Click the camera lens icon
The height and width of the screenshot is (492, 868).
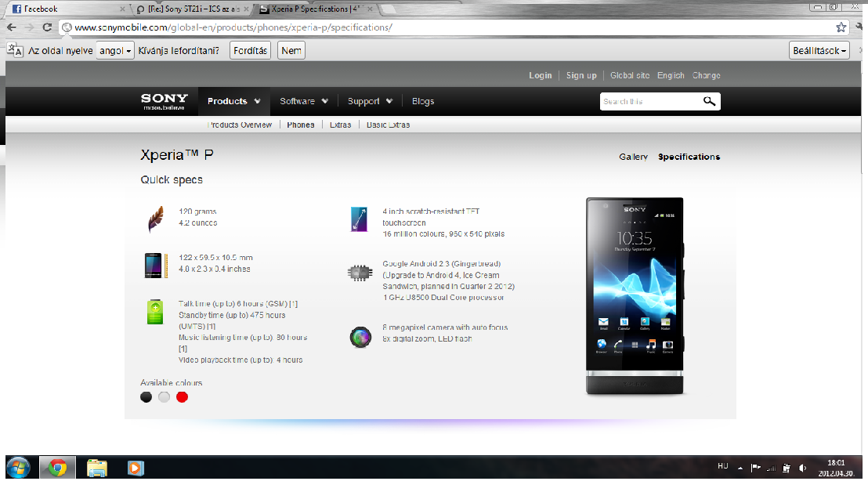click(x=360, y=337)
